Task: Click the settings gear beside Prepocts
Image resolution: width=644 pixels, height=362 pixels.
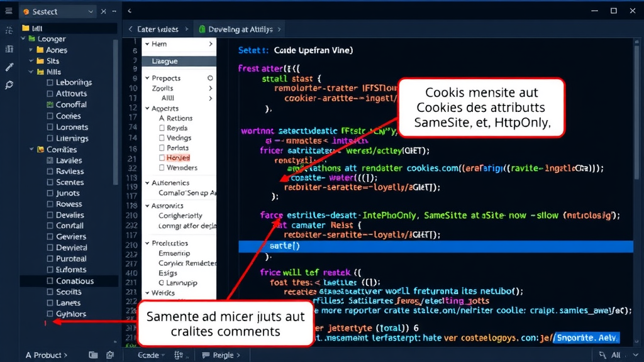Action: (x=210, y=77)
